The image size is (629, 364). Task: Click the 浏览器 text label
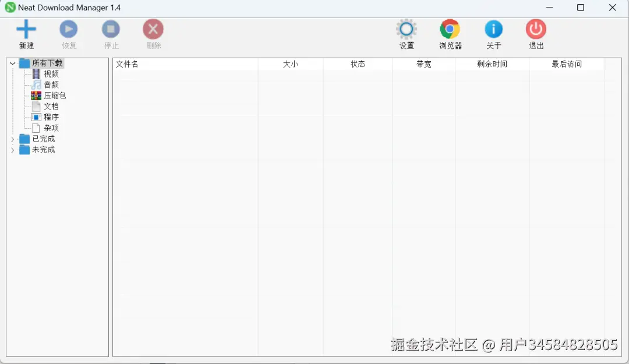point(450,45)
